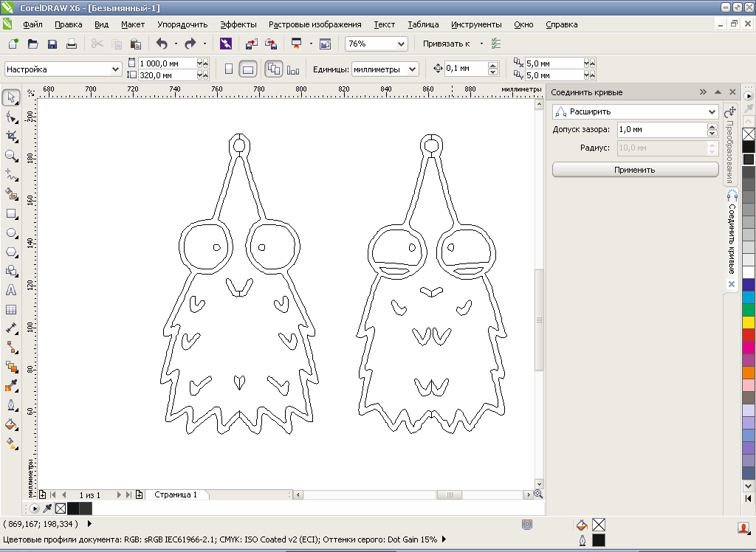The image size is (756, 552).
Task: Save the document with the floppy icon
Action: [x=52, y=44]
